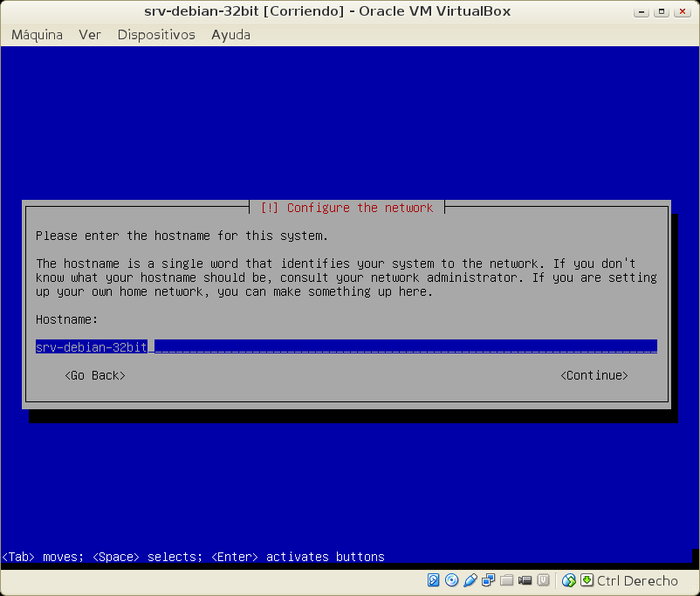Viewport: 700px width, 596px height.
Task: Open the Ayuda menu
Action: coord(230,35)
